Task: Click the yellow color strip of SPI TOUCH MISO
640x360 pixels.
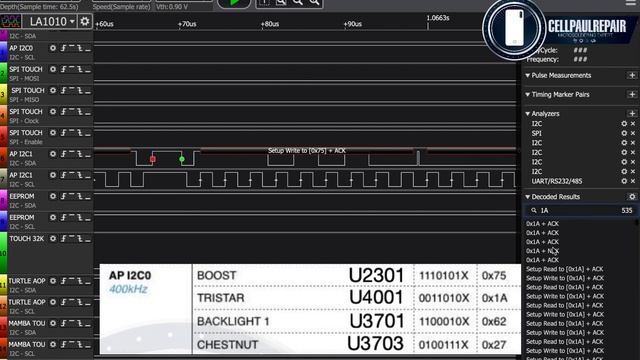Action: click(x=3, y=93)
